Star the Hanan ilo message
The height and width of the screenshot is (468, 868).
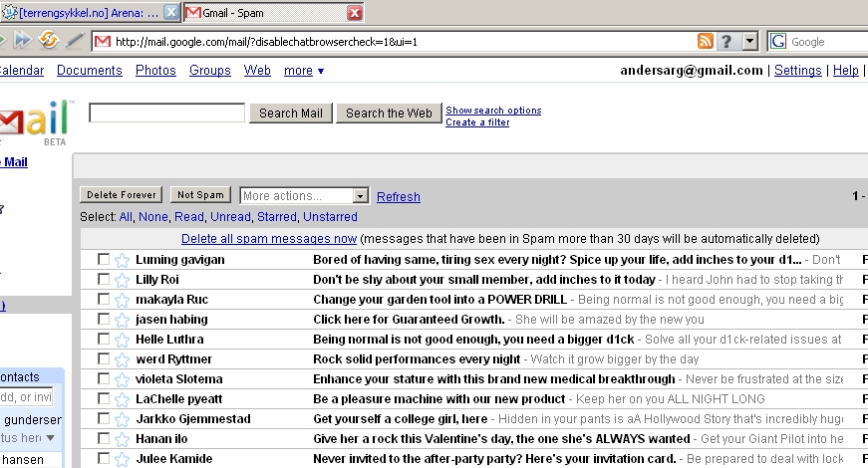pyautogui.click(x=122, y=439)
